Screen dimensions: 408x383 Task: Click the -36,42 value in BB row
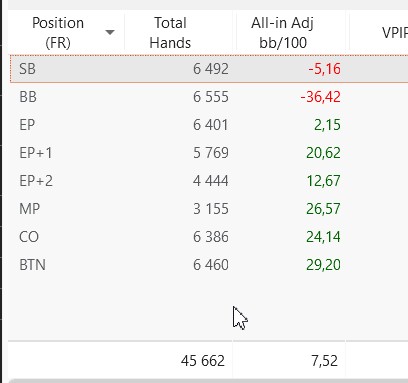coord(320,97)
